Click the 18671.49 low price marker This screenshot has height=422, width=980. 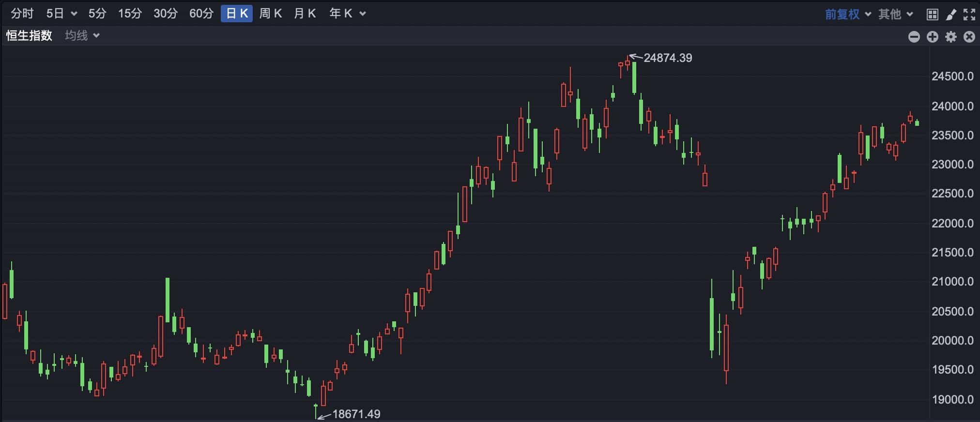pos(356,414)
